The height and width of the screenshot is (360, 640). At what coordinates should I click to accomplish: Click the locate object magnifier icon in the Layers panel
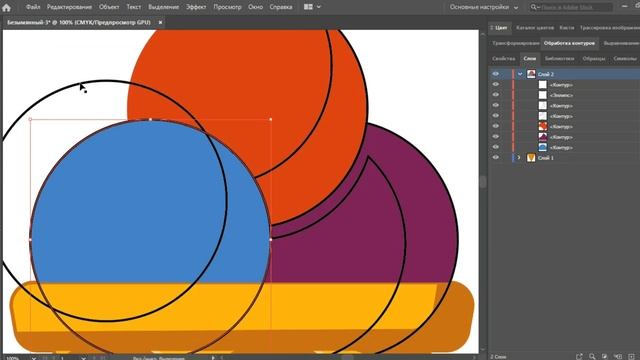pos(592,356)
